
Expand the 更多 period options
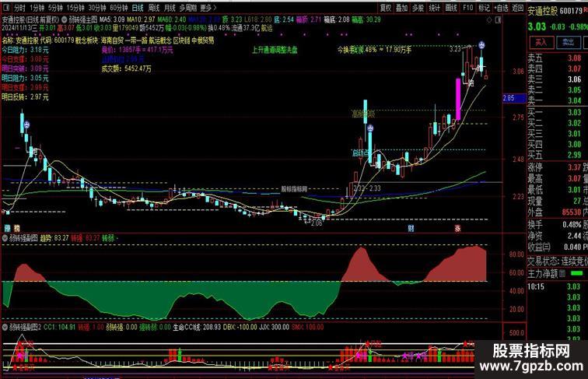[x=208, y=8]
